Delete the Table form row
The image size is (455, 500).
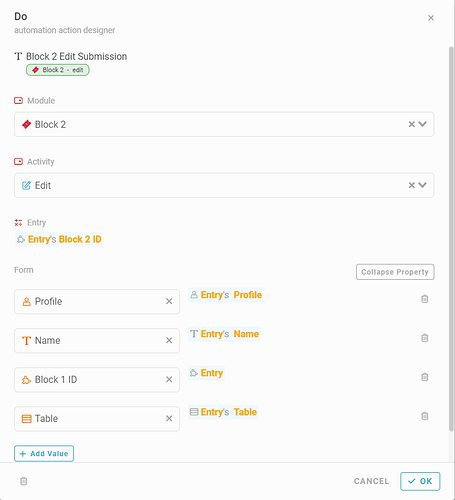[x=424, y=416]
